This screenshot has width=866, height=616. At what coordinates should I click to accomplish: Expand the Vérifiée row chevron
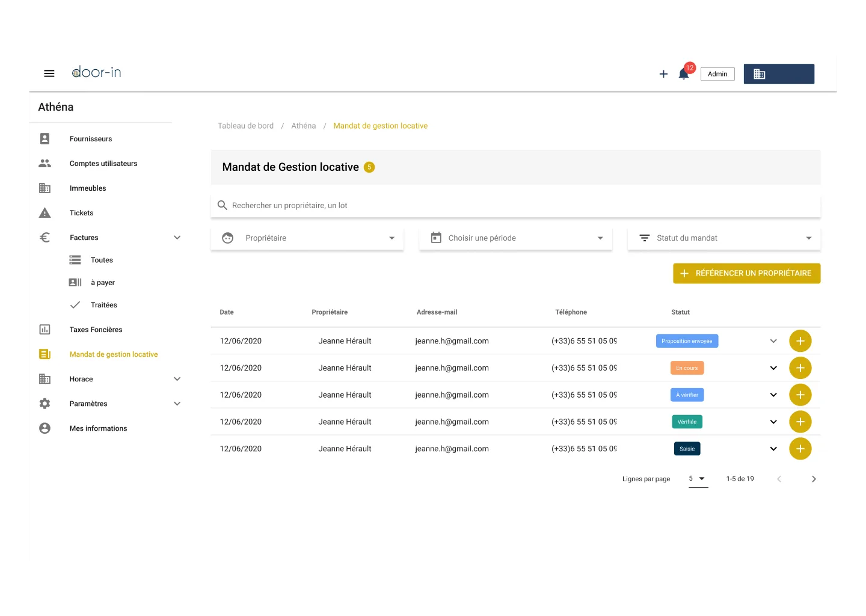[773, 422]
